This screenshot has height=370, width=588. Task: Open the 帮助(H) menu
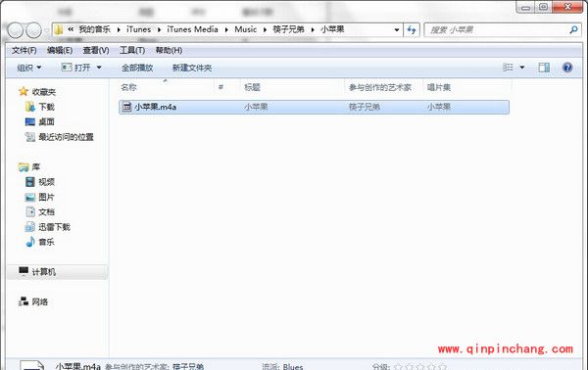coord(169,50)
